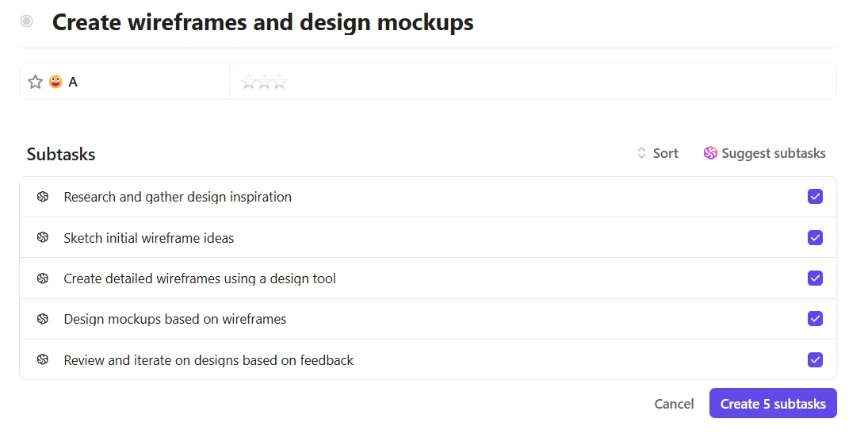Click Suggest subtasks with AI
Screen dimensions: 868x434
click(x=764, y=153)
